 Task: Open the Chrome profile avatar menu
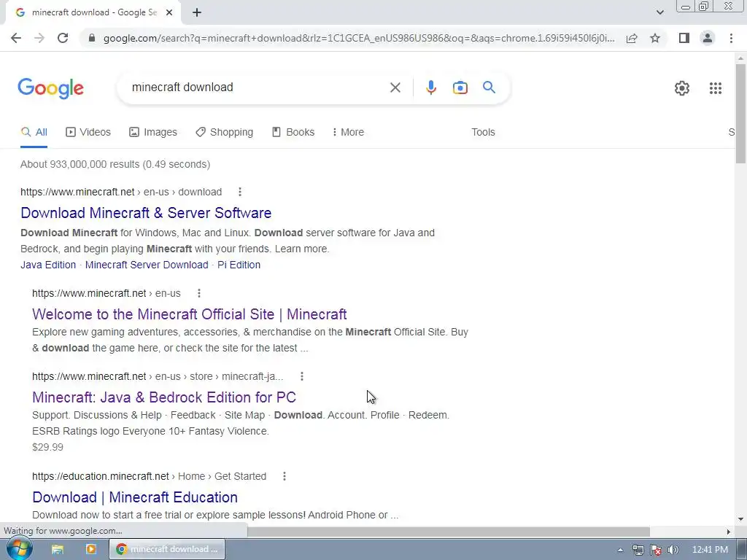pyautogui.click(x=708, y=38)
